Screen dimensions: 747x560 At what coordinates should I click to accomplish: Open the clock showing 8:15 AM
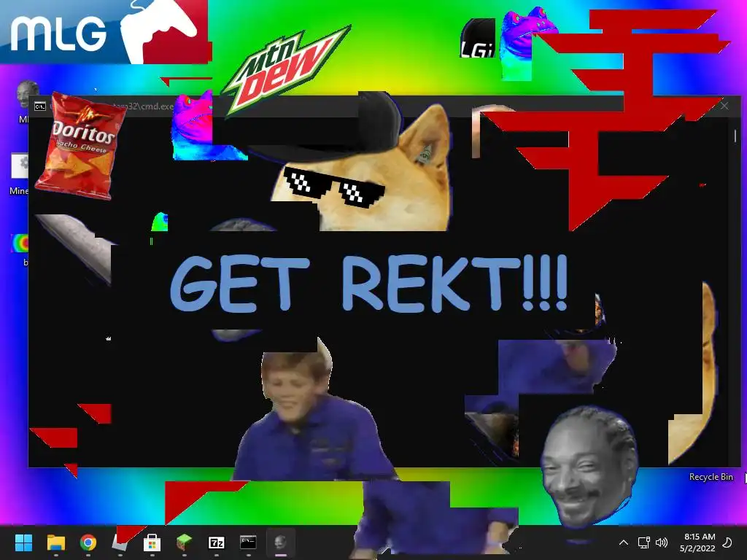pyautogui.click(x=697, y=542)
